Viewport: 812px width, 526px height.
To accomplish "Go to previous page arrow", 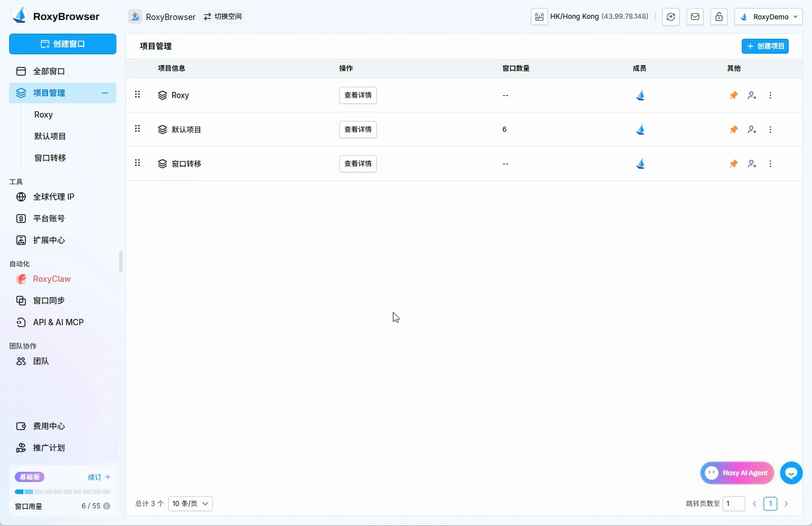I will [x=754, y=504].
